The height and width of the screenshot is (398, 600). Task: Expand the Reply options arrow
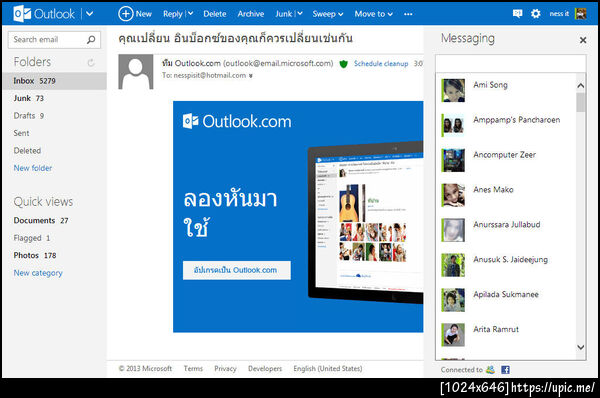191,14
